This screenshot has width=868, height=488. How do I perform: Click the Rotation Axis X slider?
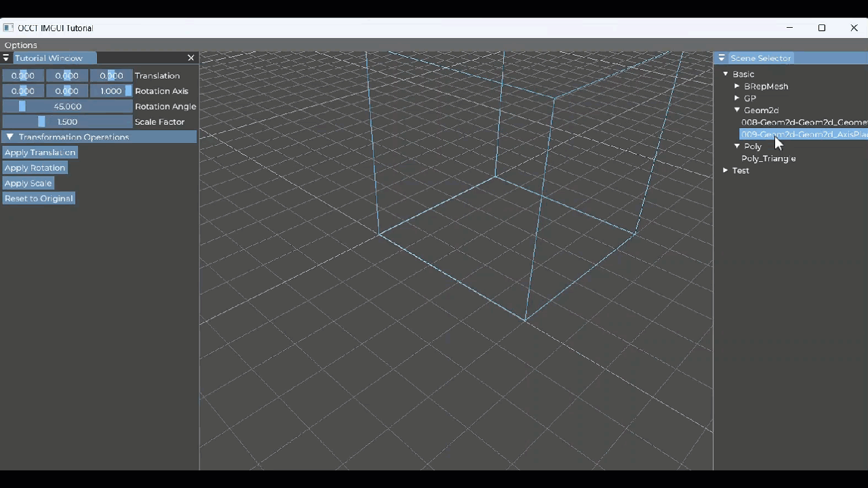point(23,91)
